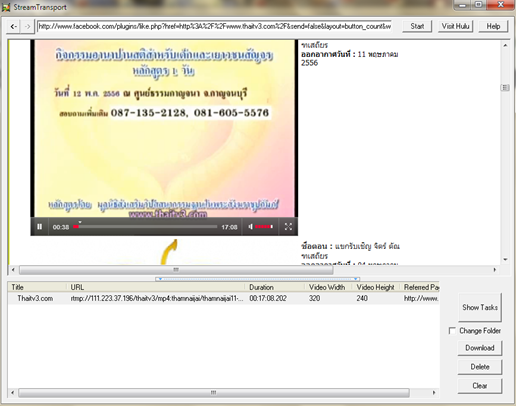Screen dimensions: 516x406
Task: Click the 240 video height value
Action: coord(362,298)
